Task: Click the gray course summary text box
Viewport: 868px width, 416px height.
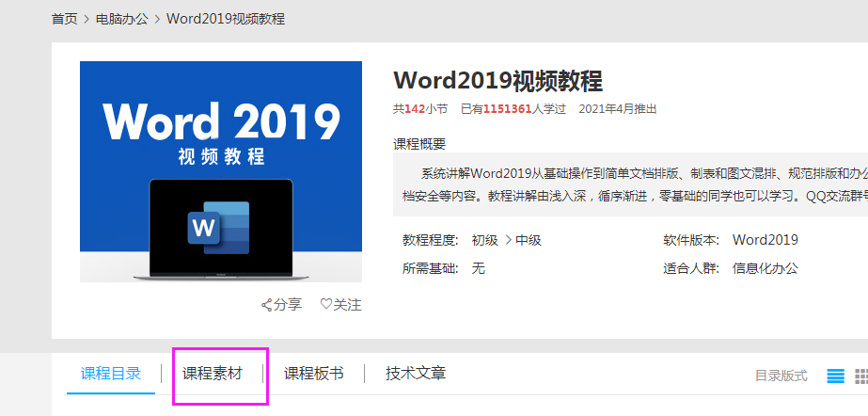Action: [630, 185]
